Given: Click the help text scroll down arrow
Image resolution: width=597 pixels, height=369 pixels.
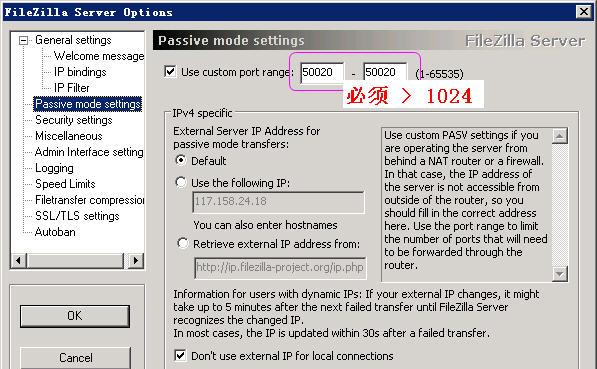Looking at the screenshot, I should 560,273.
